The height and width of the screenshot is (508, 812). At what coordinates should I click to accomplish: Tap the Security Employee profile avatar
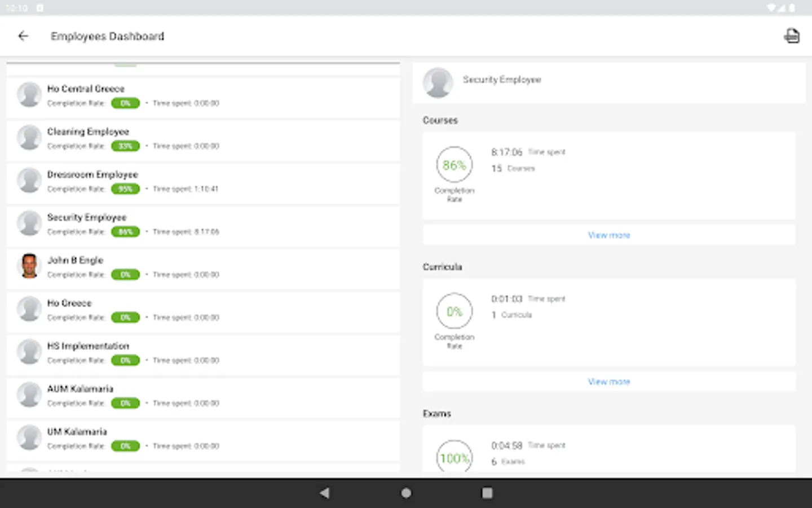pyautogui.click(x=438, y=82)
